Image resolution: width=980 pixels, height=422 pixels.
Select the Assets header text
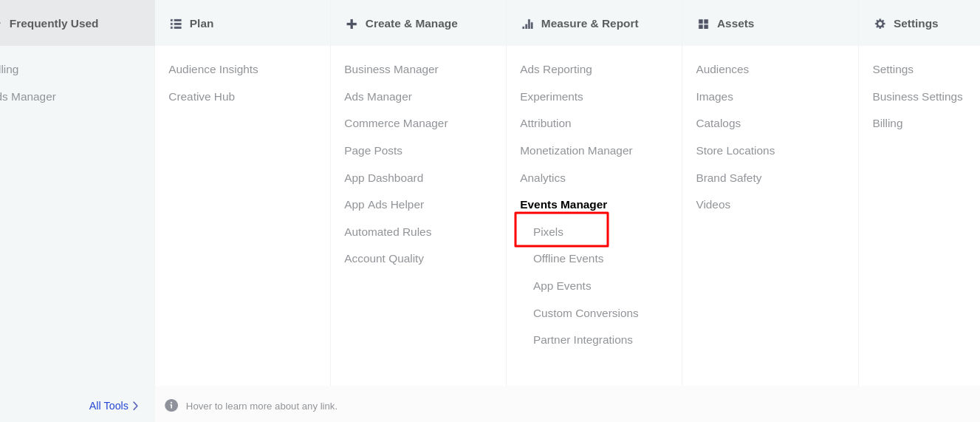(x=736, y=24)
